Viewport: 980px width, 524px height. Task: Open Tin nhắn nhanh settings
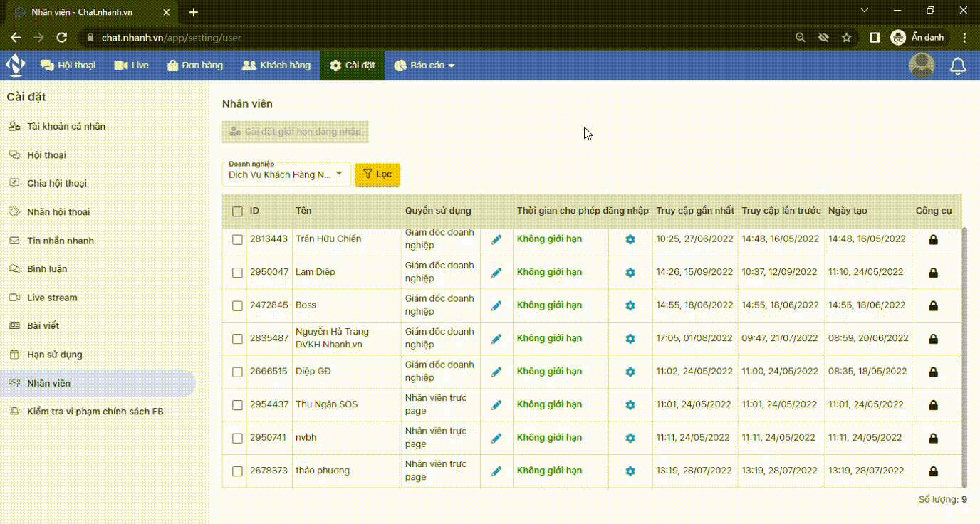click(x=61, y=241)
